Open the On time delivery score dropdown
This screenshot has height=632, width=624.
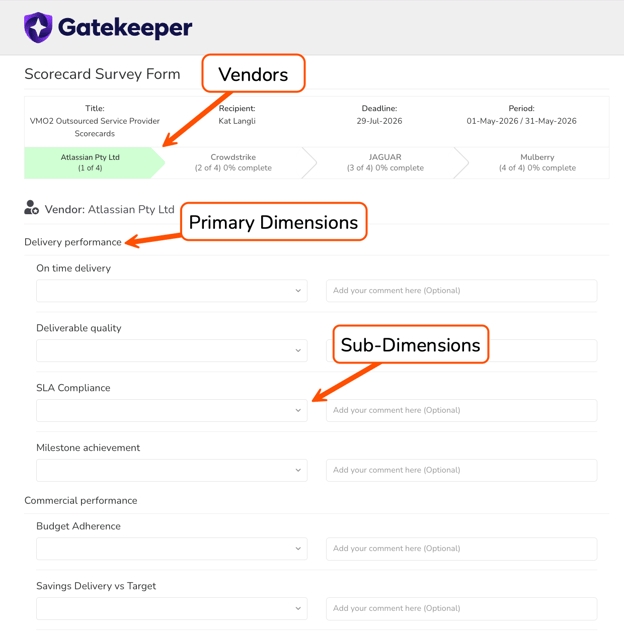pos(172,291)
